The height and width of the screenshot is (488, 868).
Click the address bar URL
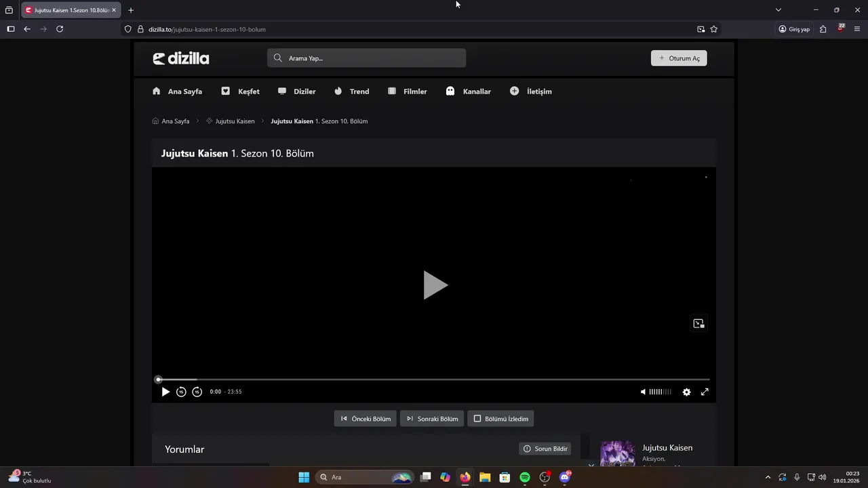pos(207,29)
